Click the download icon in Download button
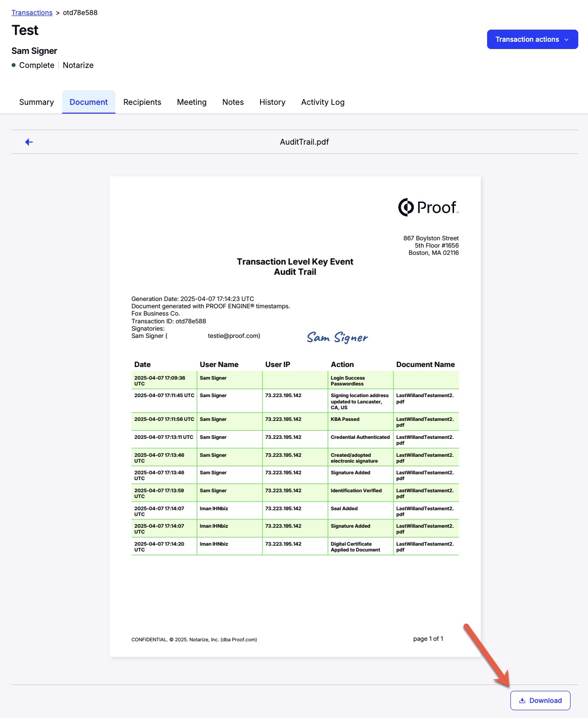The width and height of the screenshot is (588, 718). point(522,701)
